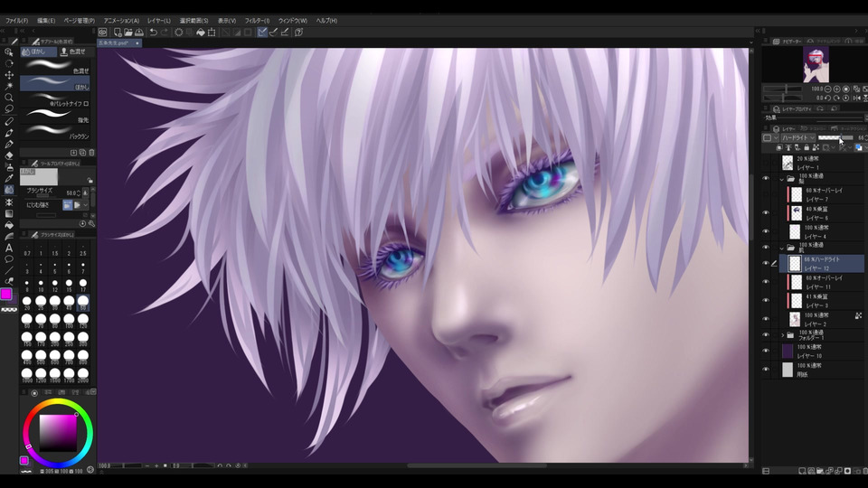Click the Fill icon in command bar
Image resolution: width=868 pixels, height=488 pixels.
201,33
